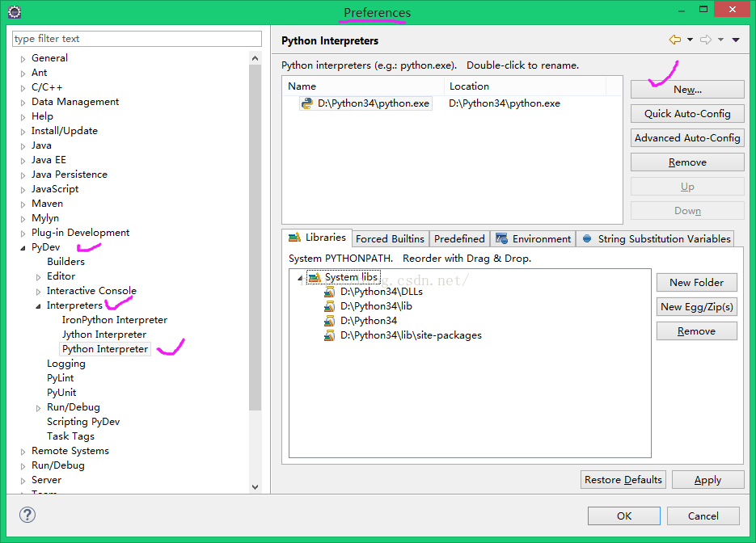Viewport: 756px width, 543px height.
Task: Click the D:\Python34\lib\site-packages library icon
Action: coord(330,335)
